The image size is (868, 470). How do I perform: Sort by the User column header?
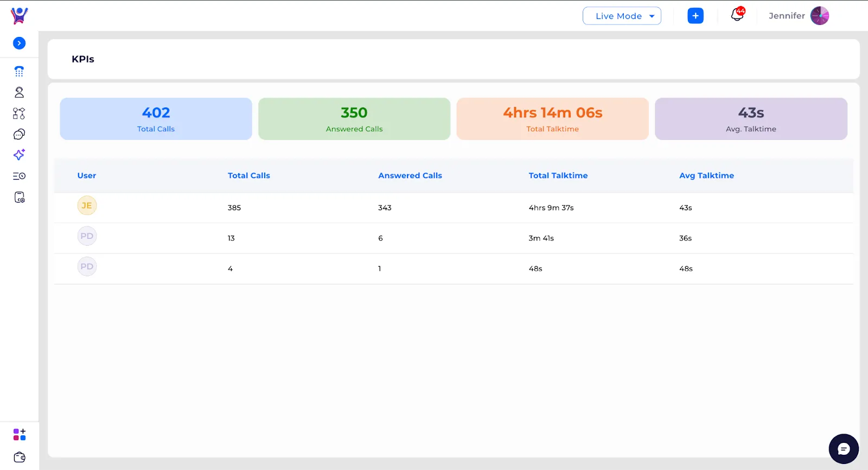tap(87, 175)
